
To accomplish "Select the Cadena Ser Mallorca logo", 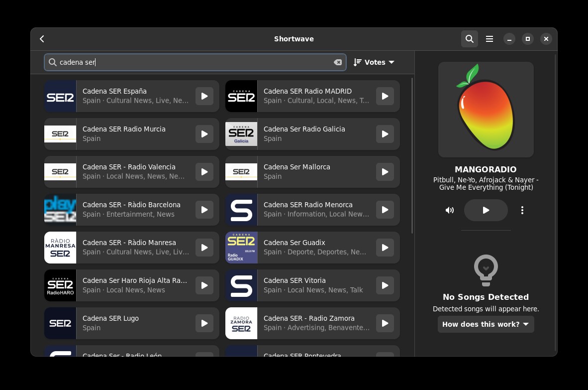I will (x=241, y=172).
